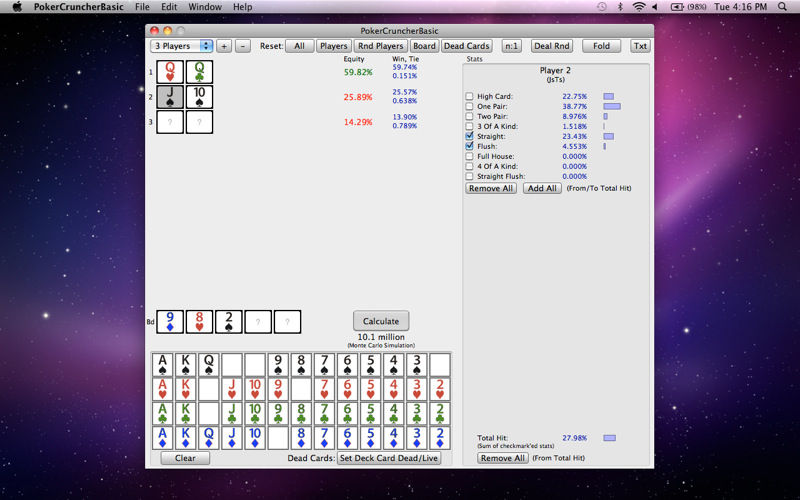This screenshot has height=500, width=800.
Task: Pick 3 of diamonds from the deck
Action: click(x=417, y=438)
